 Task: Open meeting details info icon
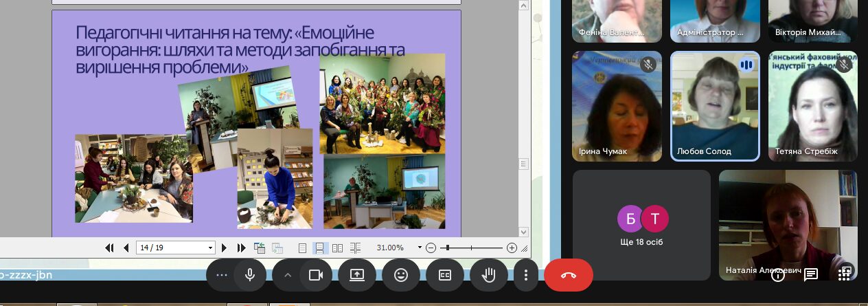[777, 275]
